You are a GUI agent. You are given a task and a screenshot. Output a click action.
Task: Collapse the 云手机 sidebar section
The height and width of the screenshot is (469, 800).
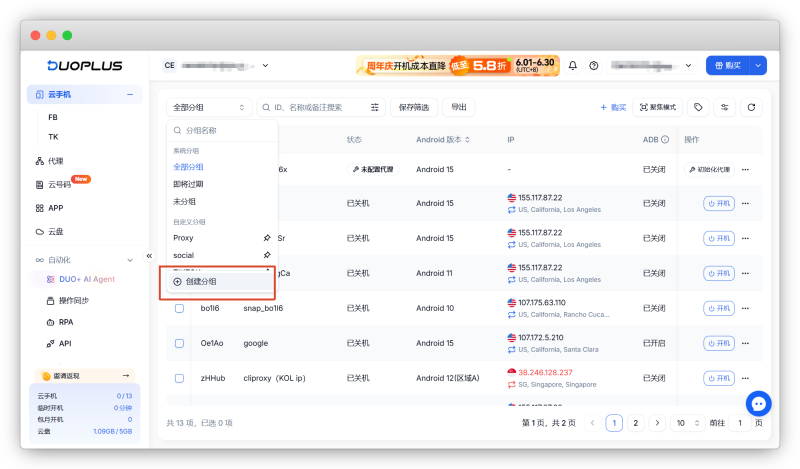click(x=130, y=94)
